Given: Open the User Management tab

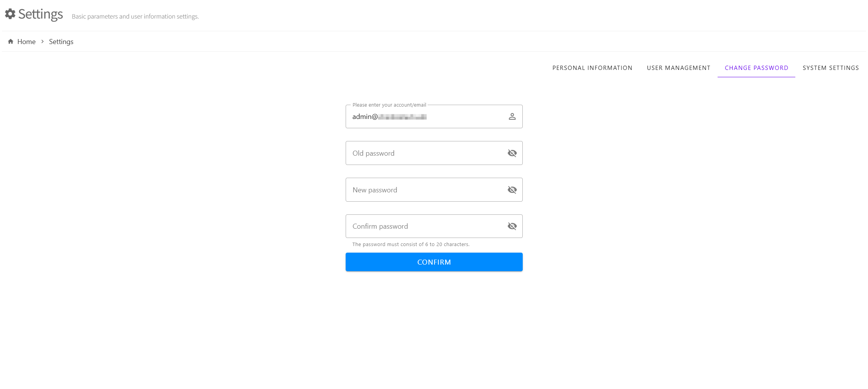Looking at the screenshot, I should pos(679,68).
